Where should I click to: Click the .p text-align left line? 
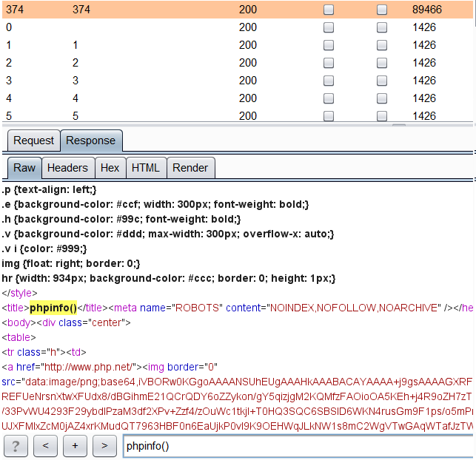49,189
